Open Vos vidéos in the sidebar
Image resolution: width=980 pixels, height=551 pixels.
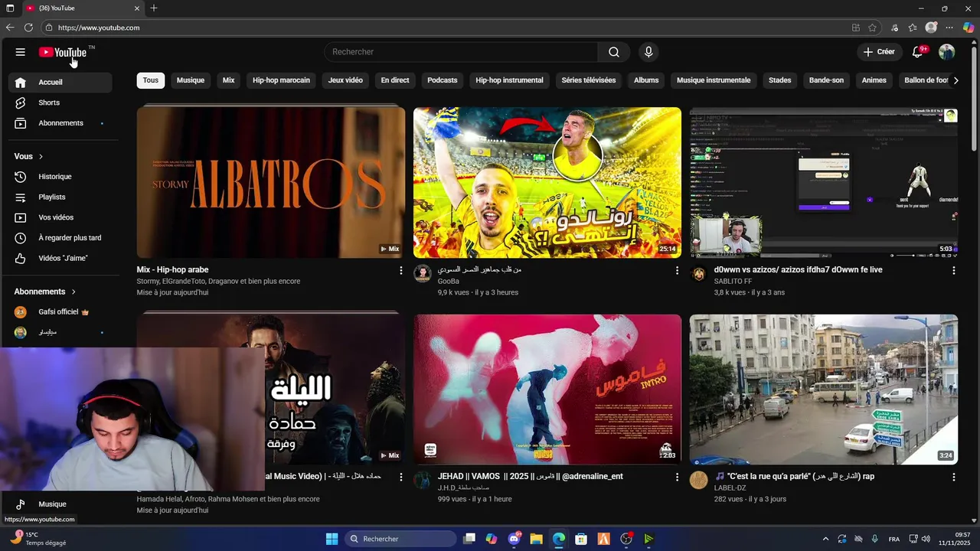tap(60, 217)
